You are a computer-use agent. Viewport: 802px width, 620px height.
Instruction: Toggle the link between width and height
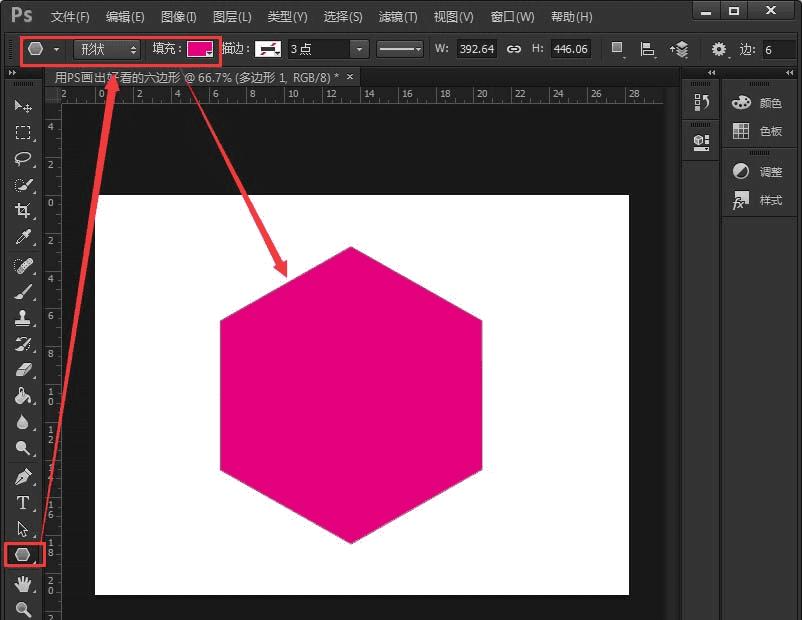pos(514,49)
